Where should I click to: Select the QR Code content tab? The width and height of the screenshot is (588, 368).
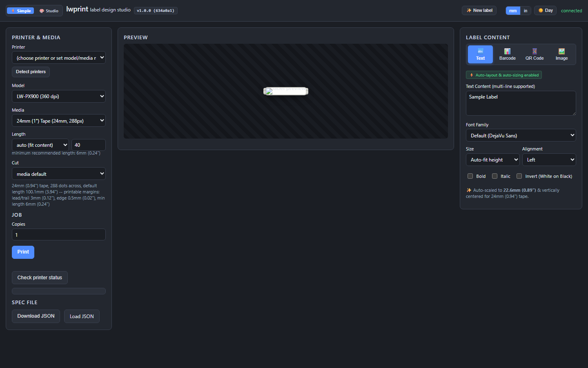tap(535, 54)
